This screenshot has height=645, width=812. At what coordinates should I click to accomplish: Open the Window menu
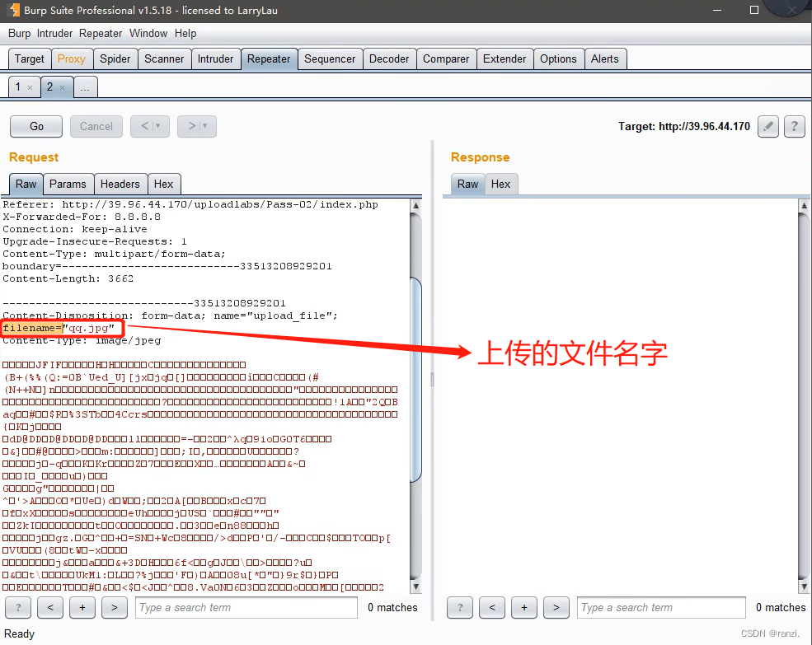pyautogui.click(x=148, y=34)
